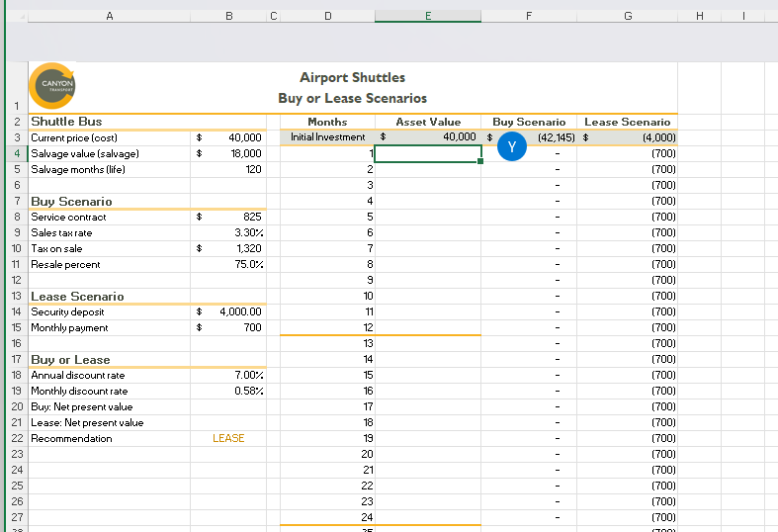The width and height of the screenshot is (778, 532).
Task: Click the Lease Scenario column heading cell
Action: pyautogui.click(x=628, y=122)
